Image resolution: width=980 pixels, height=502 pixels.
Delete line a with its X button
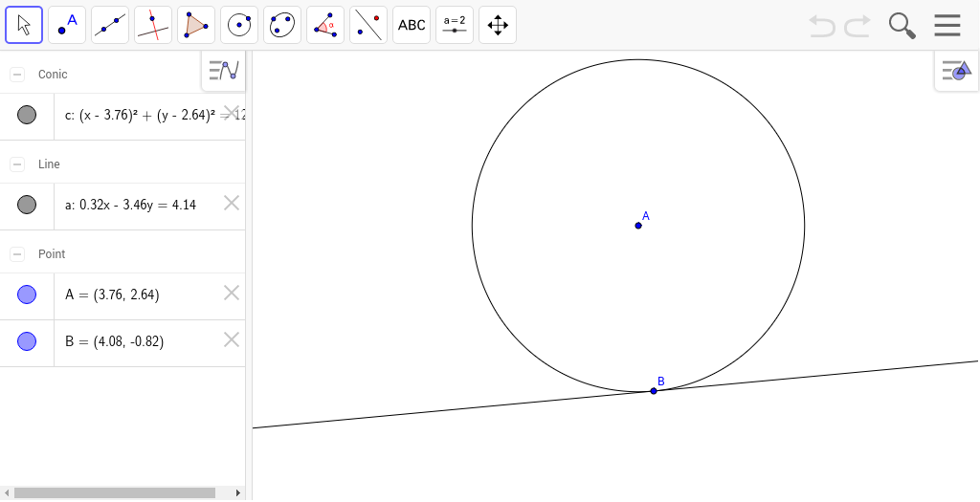click(232, 203)
